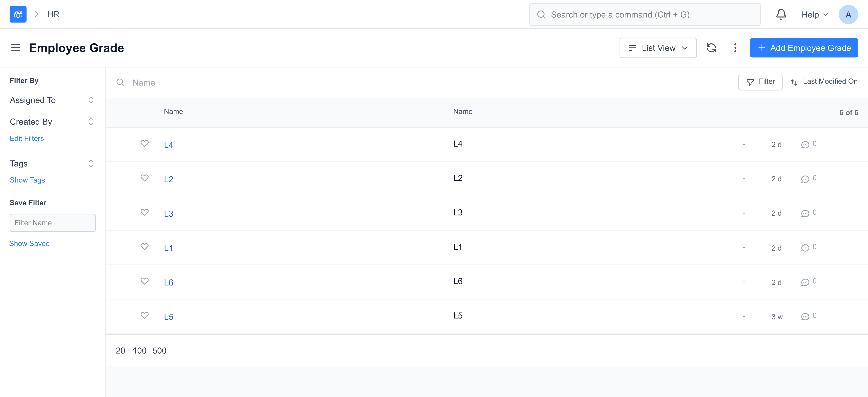868x397 pixels.
Task: Open comments icon for L4 row
Action: pos(805,145)
